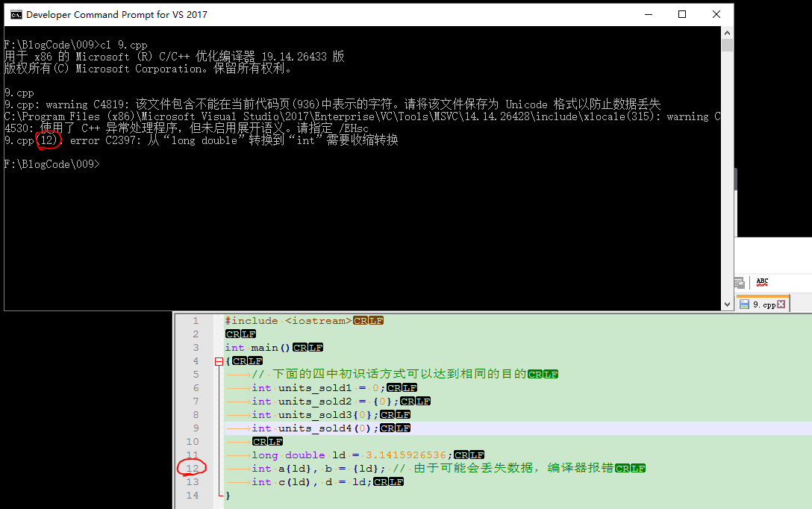Click line number 9 in editor margin
Viewport: 812px width, 509px height.
click(x=196, y=428)
